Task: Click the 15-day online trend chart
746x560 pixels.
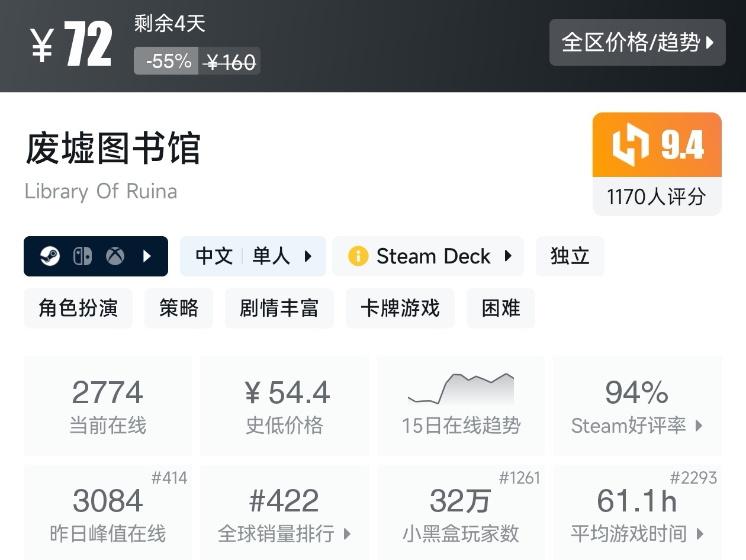Action: 461,405
